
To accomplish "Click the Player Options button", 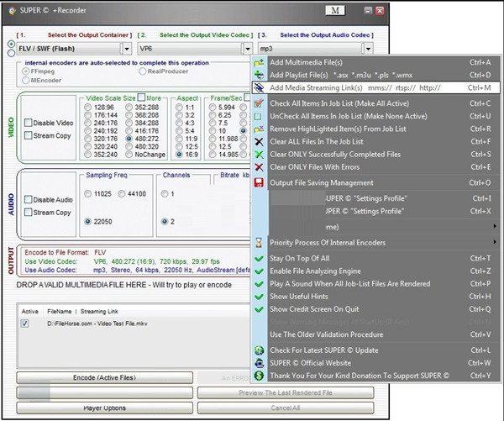I will coord(104,408).
